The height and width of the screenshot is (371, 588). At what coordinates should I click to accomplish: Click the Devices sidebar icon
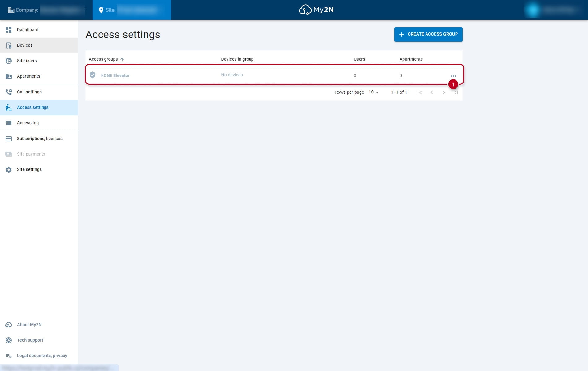click(9, 45)
